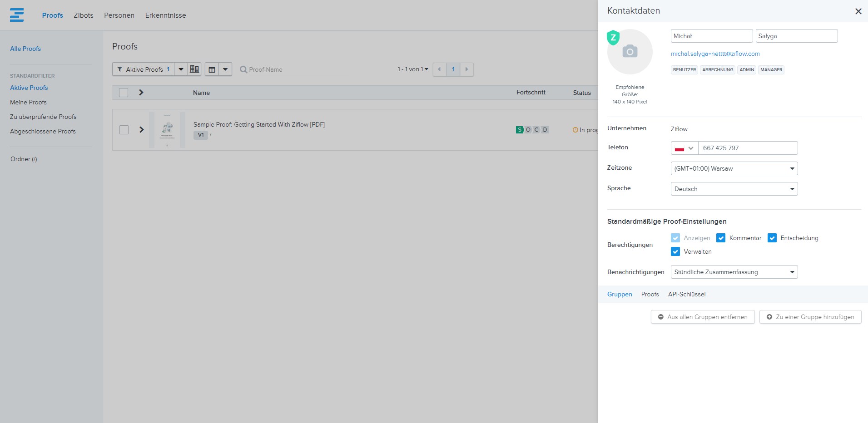This screenshot has width=868, height=423.
Task: Toggle the Verwalten permission checkbox
Action: tap(675, 251)
